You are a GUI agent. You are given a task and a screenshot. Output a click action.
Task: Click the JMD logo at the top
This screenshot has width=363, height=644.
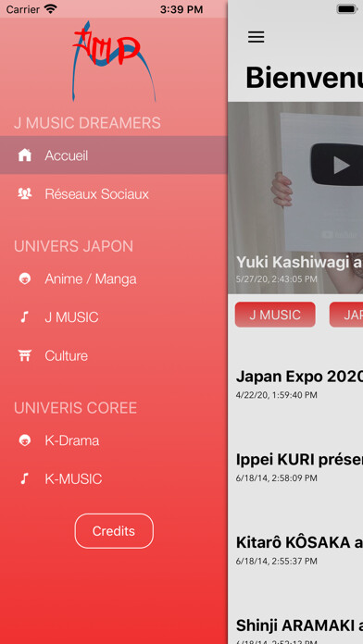click(x=114, y=61)
